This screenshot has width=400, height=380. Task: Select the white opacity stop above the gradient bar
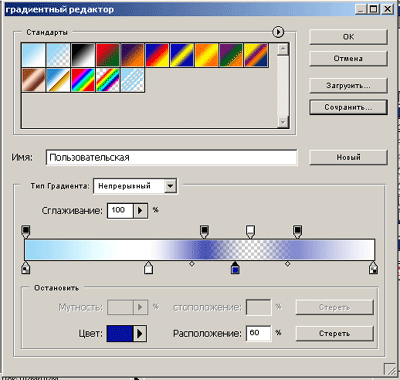coord(250,231)
